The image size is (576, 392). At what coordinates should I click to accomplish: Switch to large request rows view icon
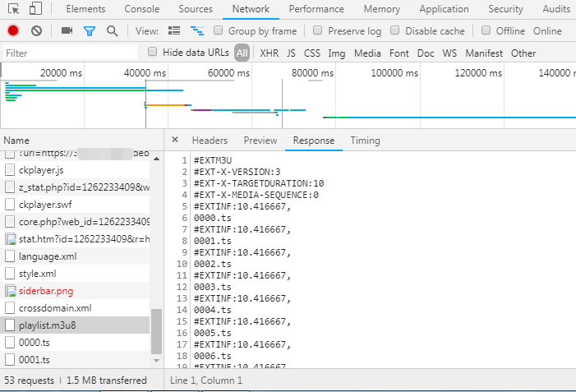click(174, 30)
